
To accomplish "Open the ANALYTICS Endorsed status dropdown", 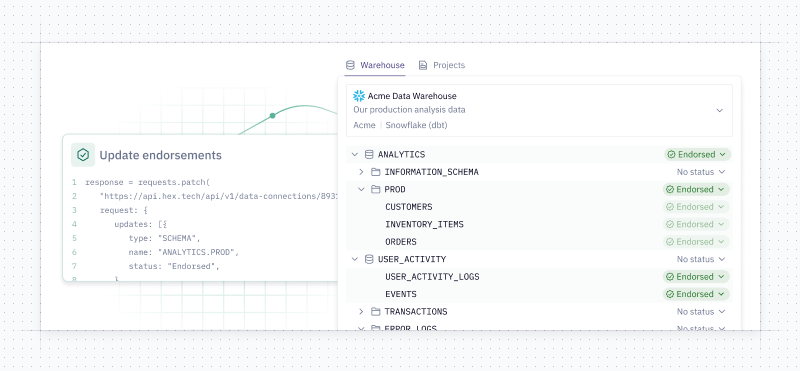I will point(697,154).
